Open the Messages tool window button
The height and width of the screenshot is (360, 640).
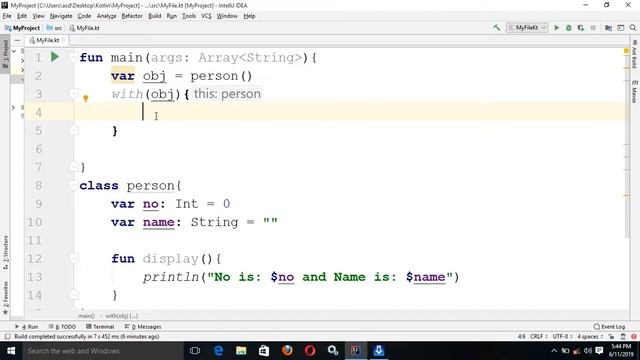pyautogui.click(x=143, y=327)
